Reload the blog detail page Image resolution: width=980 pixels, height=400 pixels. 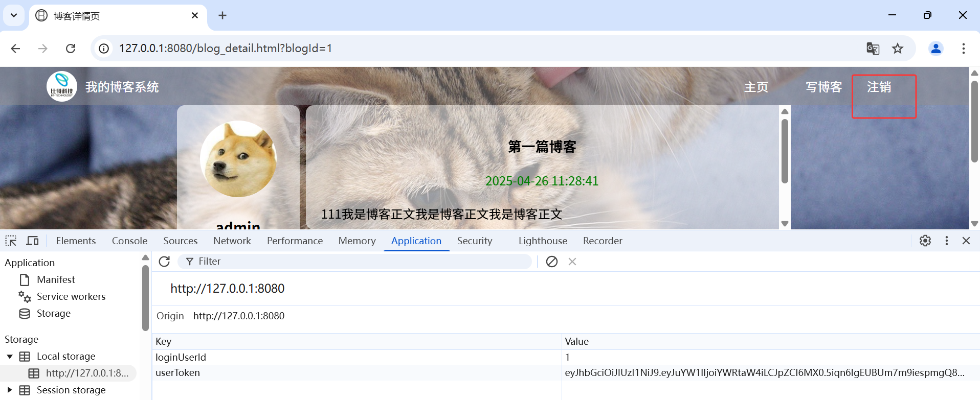coord(71,49)
